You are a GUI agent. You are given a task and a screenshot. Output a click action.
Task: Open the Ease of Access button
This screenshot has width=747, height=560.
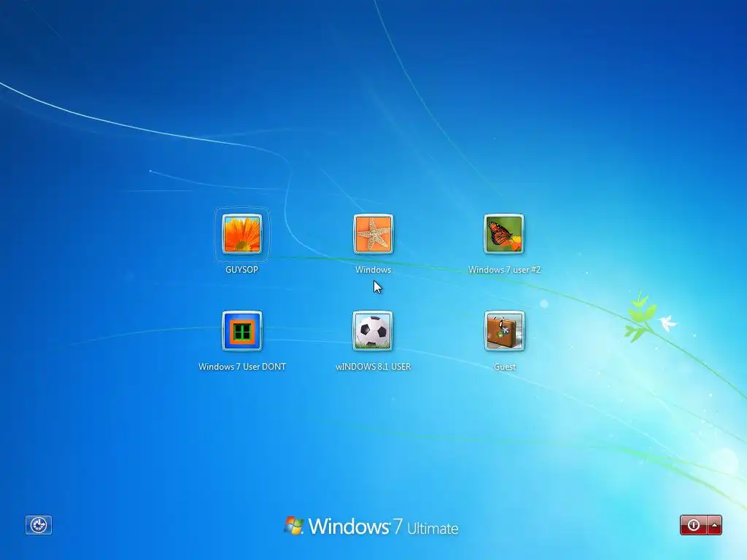click(39, 525)
